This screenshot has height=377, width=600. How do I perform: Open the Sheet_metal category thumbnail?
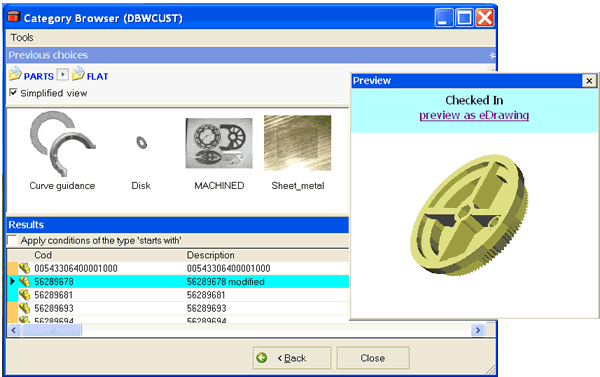click(x=297, y=143)
